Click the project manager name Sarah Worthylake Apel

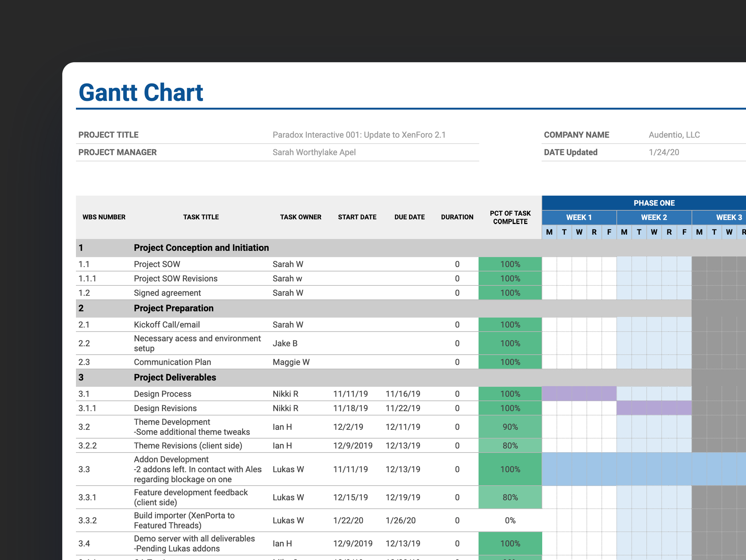coord(314,153)
